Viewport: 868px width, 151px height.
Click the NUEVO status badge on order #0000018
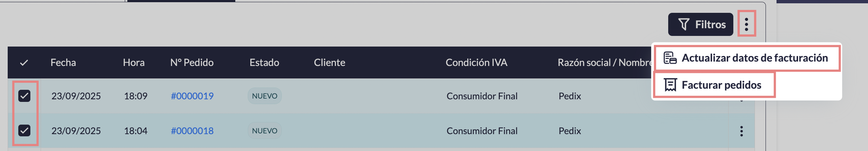pos(265,131)
